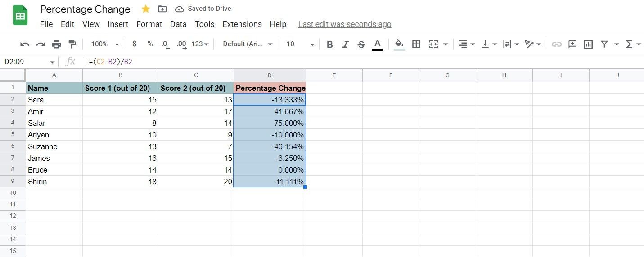Undo the last action
This screenshot has width=644, height=257.
[25, 44]
